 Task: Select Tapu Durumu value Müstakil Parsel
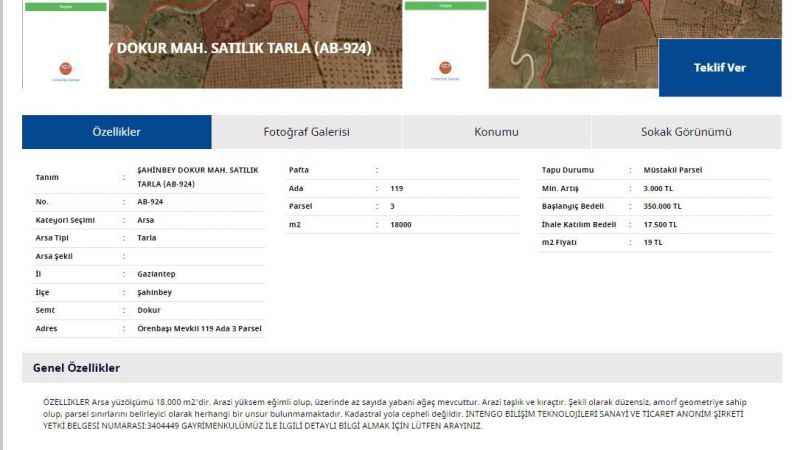point(672,170)
